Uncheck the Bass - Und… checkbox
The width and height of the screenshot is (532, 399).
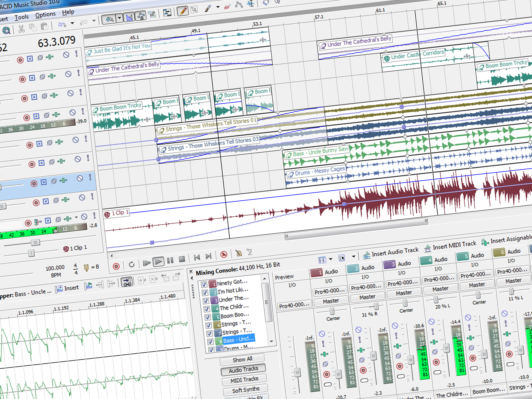coord(210,342)
